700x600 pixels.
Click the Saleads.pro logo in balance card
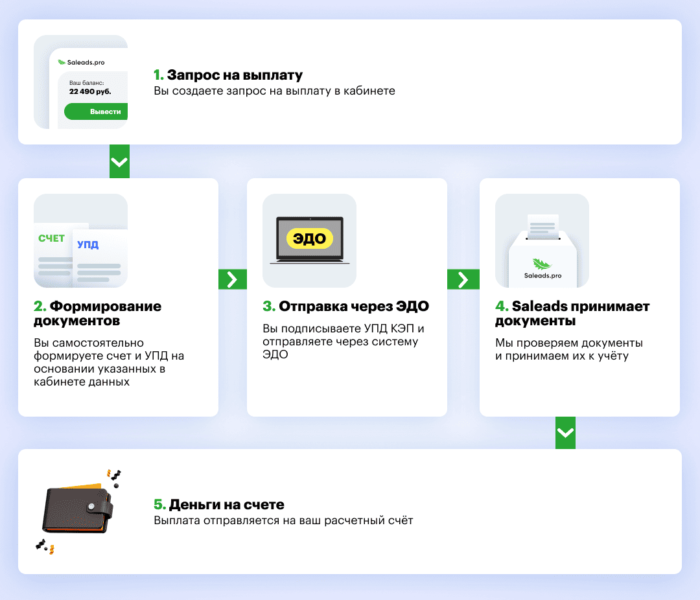[81, 62]
